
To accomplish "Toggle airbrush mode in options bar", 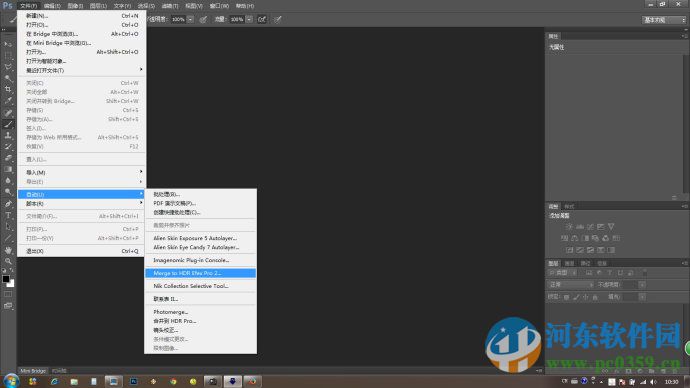I will click(262, 19).
